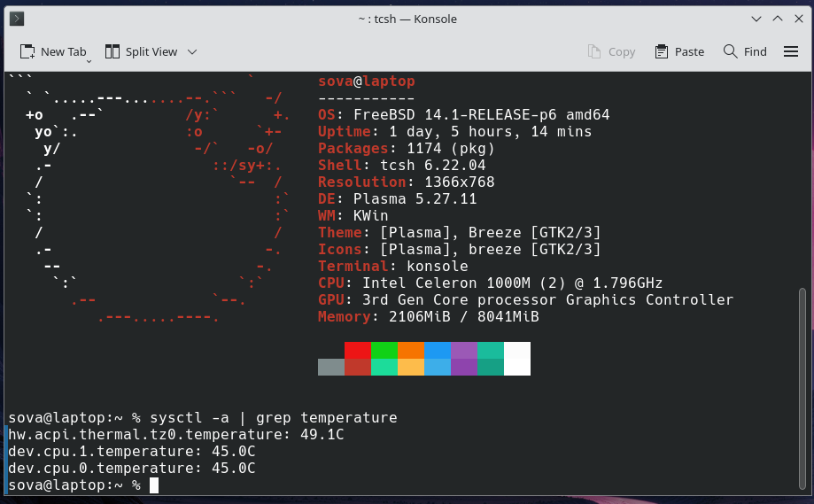Image resolution: width=814 pixels, height=504 pixels.
Task: Click the Memory 2106MiB / 8041MiB line
Action: point(429,316)
